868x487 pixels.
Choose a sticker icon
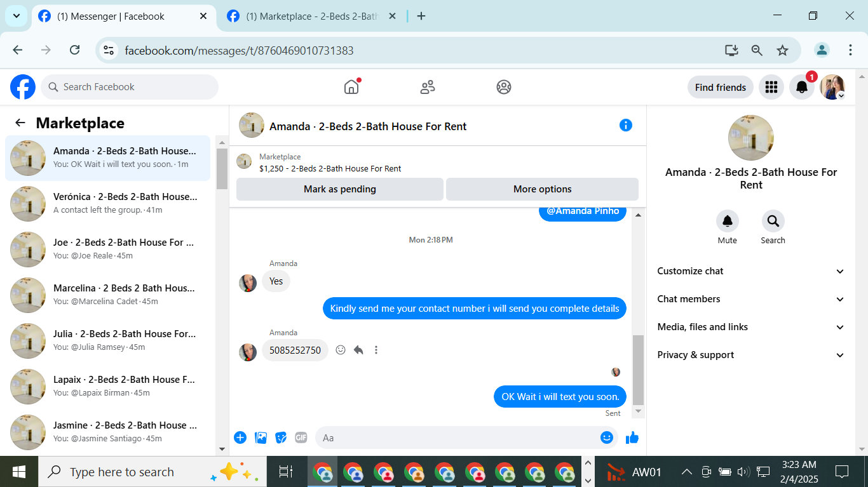[x=281, y=437]
